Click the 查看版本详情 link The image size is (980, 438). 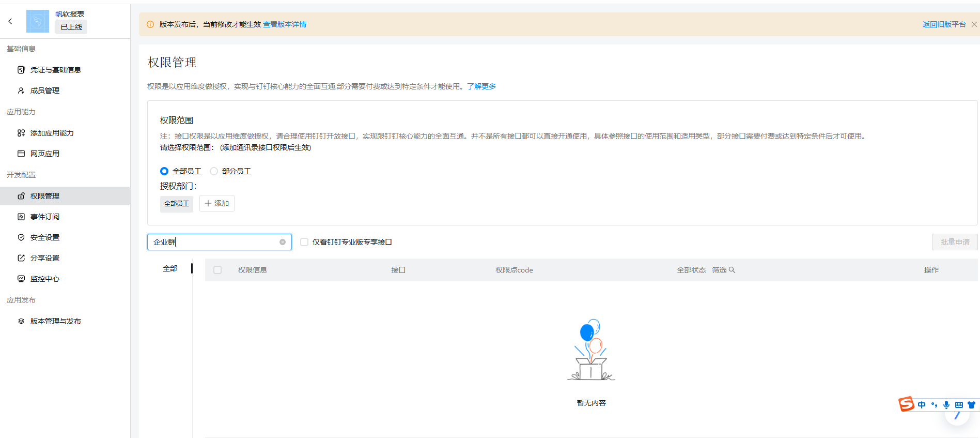coord(285,24)
